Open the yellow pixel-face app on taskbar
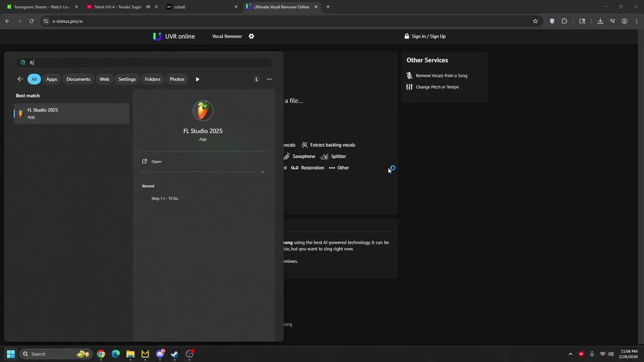The image size is (644, 362). pos(145,354)
